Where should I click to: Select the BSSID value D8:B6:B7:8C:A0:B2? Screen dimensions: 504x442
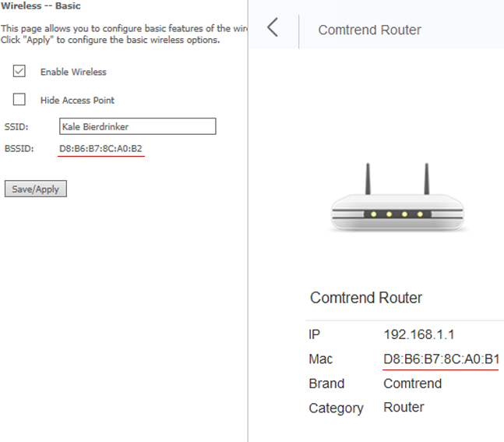click(100, 148)
